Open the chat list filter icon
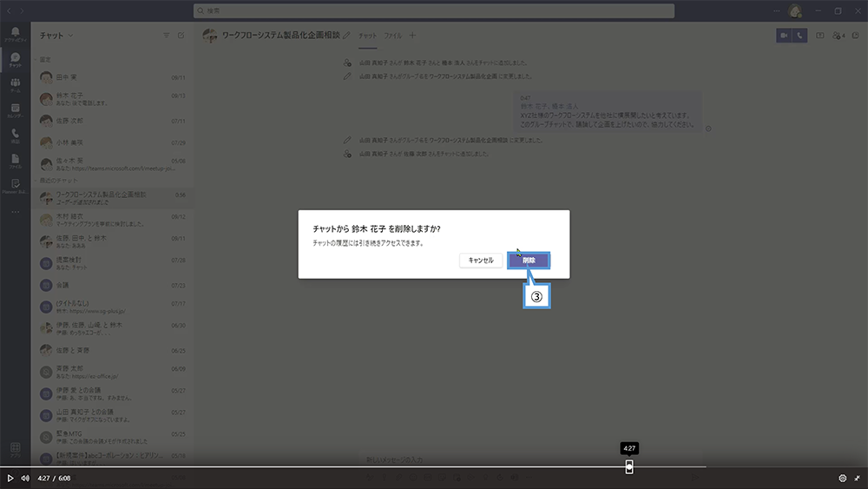 (166, 36)
